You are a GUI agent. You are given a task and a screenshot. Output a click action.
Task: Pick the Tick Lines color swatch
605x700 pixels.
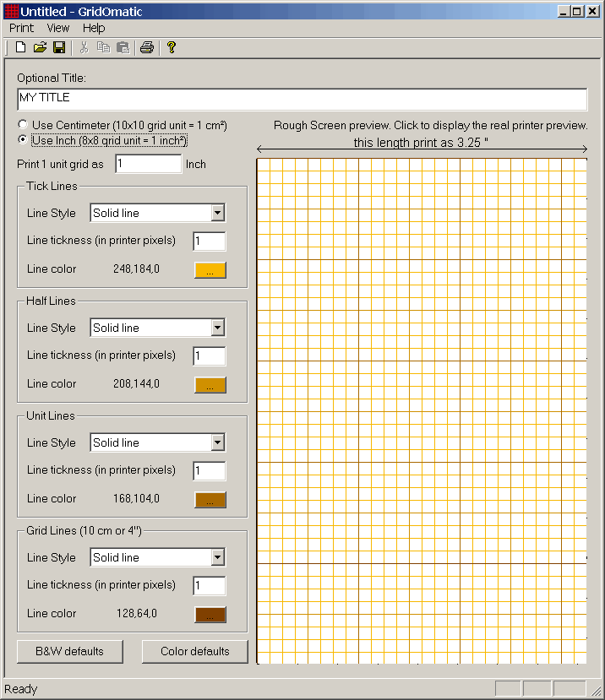pyautogui.click(x=210, y=270)
